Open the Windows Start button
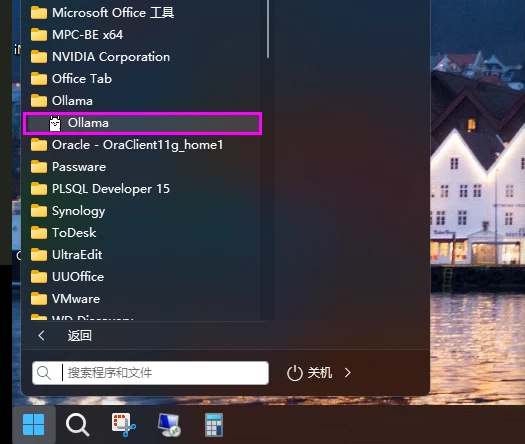This screenshot has width=525, height=444. [33, 425]
